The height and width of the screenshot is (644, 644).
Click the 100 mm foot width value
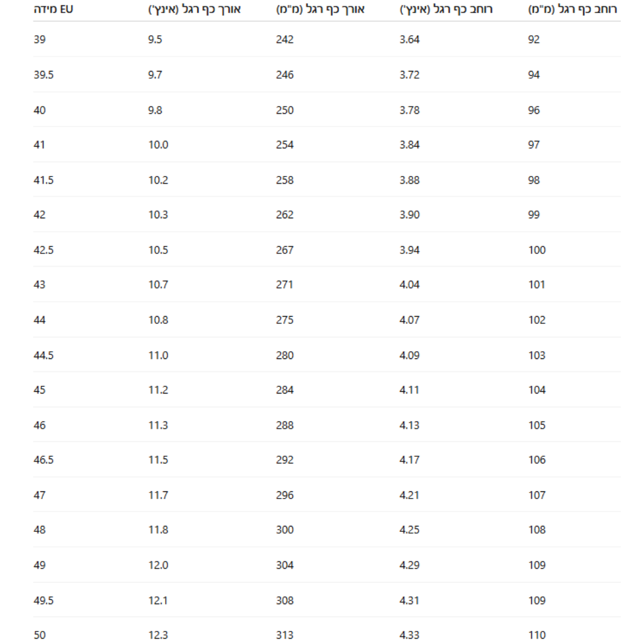click(537, 250)
